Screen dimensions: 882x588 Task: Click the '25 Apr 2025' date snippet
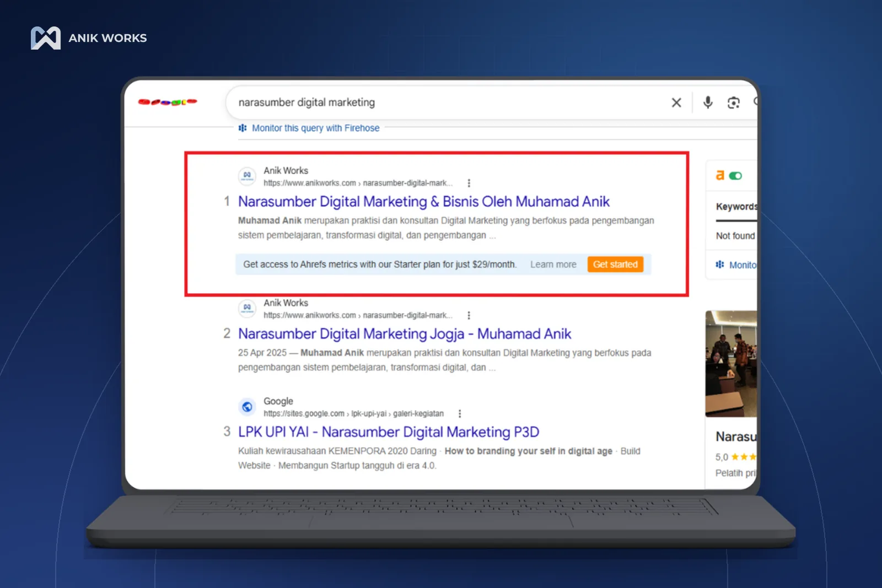[262, 353]
